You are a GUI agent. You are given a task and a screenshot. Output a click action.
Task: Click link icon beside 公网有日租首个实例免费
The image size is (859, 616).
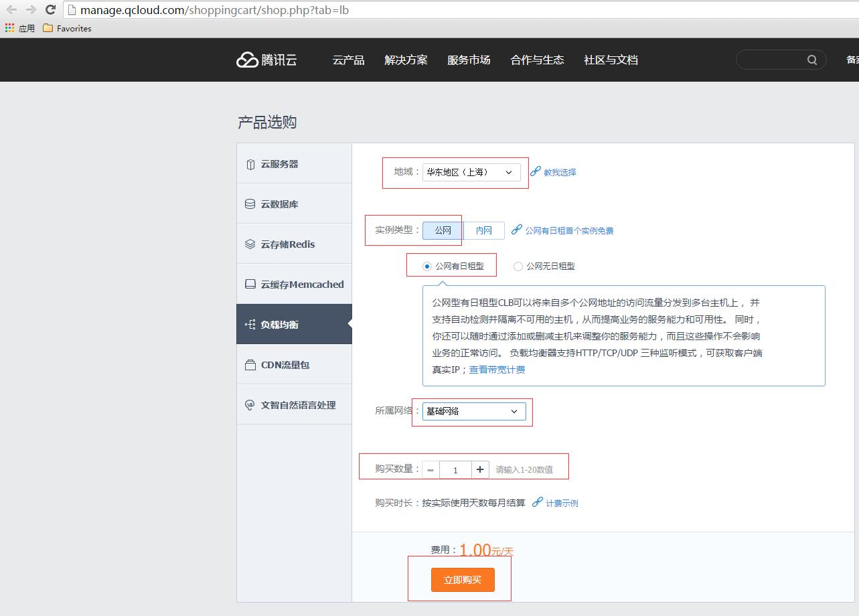click(x=516, y=230)
